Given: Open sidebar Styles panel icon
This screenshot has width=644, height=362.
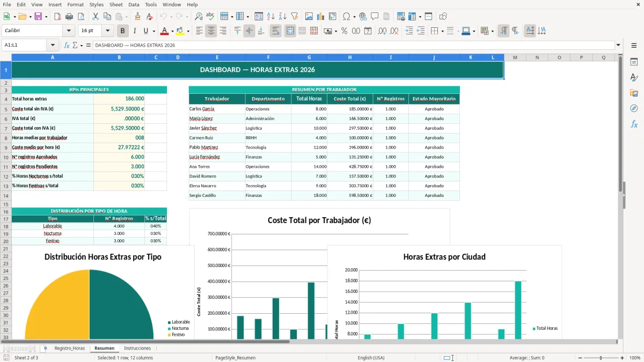Looking at the screenshot, I should (x=634, y=77).
